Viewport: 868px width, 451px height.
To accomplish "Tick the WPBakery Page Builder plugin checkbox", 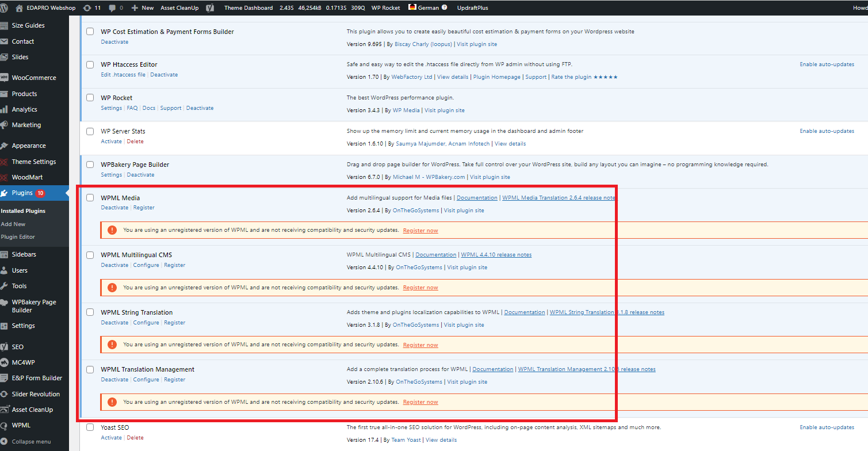I will point(90,165).
